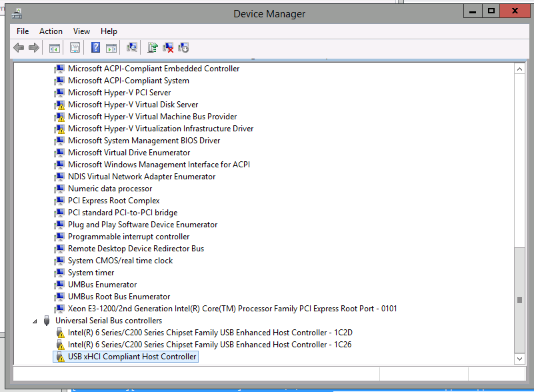This screenshot has height=392, width=534.
Task: Select NDIS Virtual Network Adapter Enumerator
Action: [141, 177]
